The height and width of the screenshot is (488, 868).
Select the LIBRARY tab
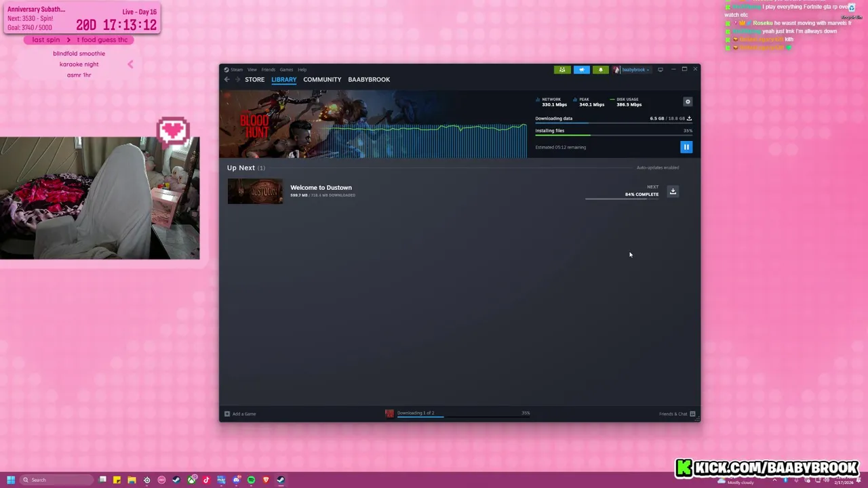(x=283, y=79)
